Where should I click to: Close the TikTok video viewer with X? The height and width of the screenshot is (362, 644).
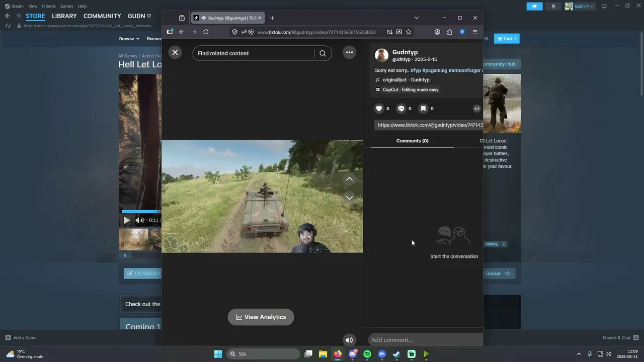[175, 52]
